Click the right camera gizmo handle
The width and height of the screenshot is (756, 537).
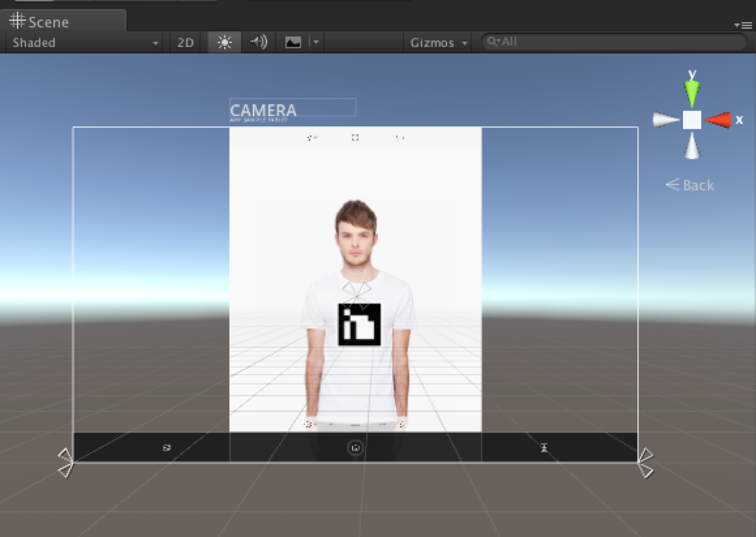coord(645,462)
